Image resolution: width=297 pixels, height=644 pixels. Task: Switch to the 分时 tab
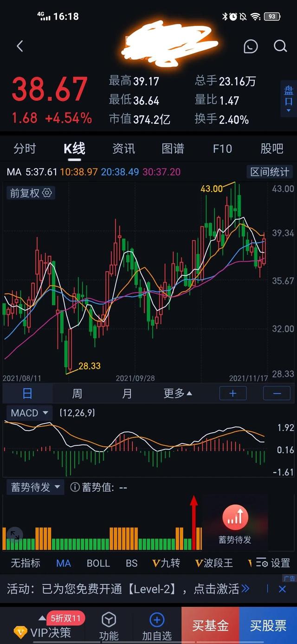25,149
